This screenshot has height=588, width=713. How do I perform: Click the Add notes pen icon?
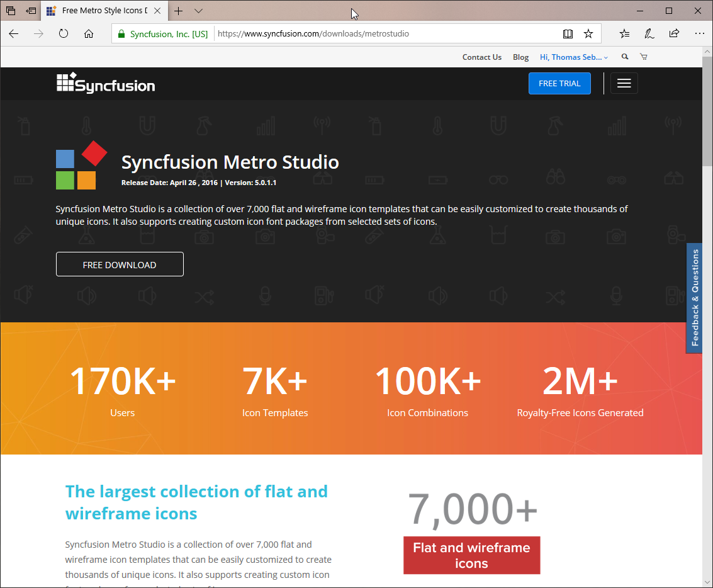click(x=649, y=34)
